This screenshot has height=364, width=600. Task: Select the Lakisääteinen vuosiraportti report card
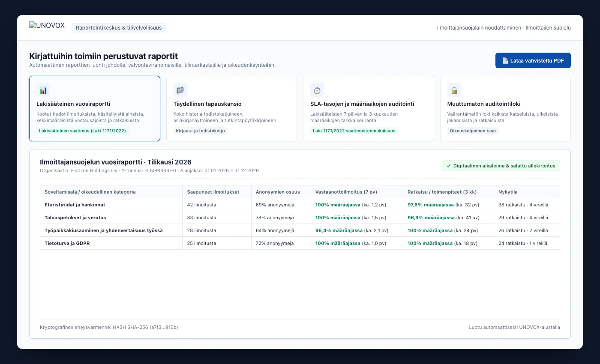pos(95,109)
